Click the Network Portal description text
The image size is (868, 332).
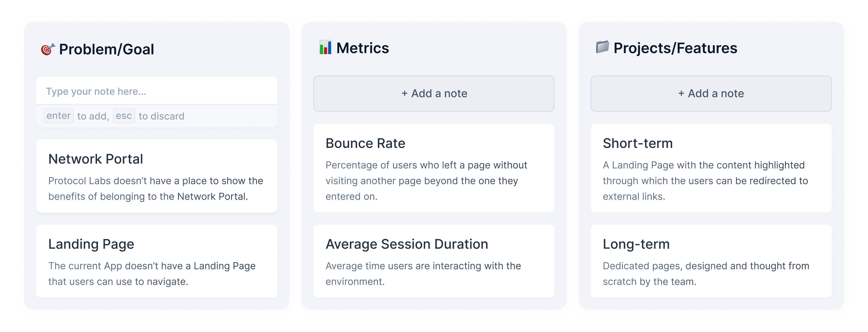click(155, 189)
